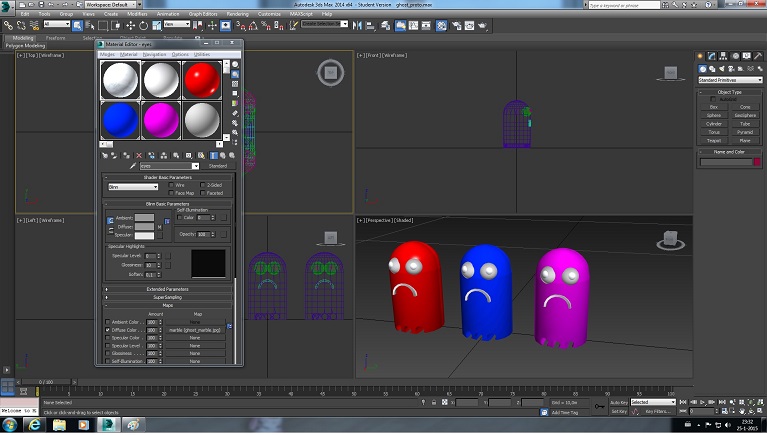The width and height of the screenshot is (767, 435).
Task: Open the Utilities hammer tab
Action: tap(758, 56)
